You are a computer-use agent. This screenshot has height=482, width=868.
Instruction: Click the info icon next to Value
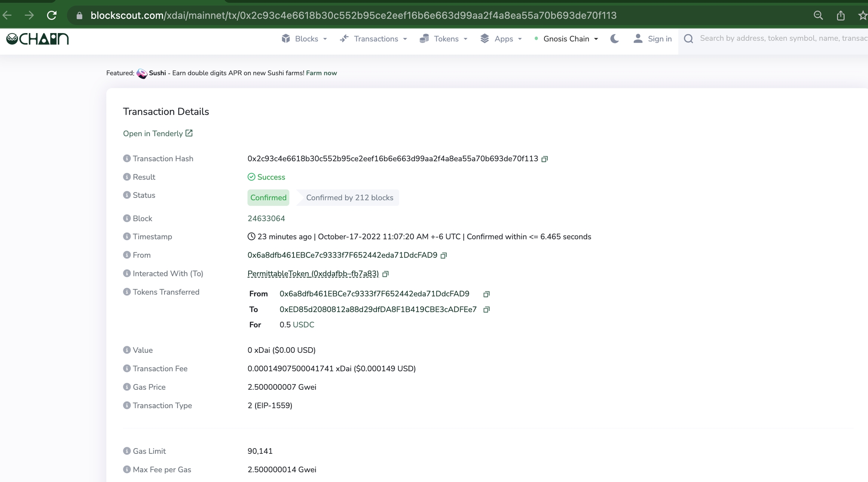pyautogui.click(x=127, y=350)
